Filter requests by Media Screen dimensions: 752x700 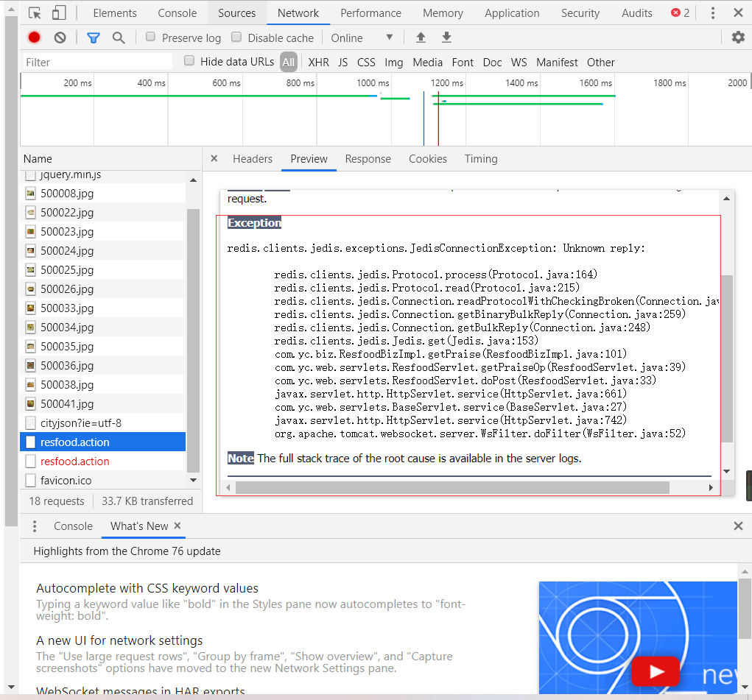(427, 63)
